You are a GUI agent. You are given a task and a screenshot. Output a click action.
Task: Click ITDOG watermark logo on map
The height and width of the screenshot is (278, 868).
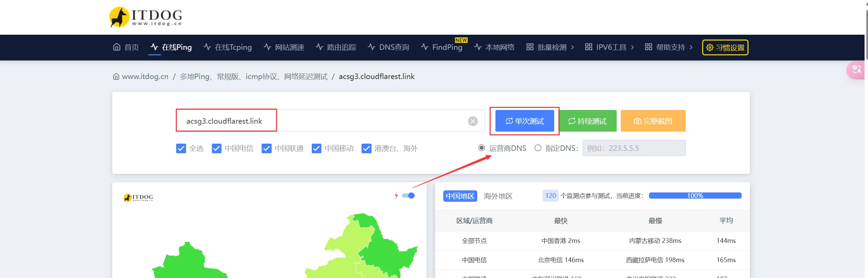tap(138, 198)
